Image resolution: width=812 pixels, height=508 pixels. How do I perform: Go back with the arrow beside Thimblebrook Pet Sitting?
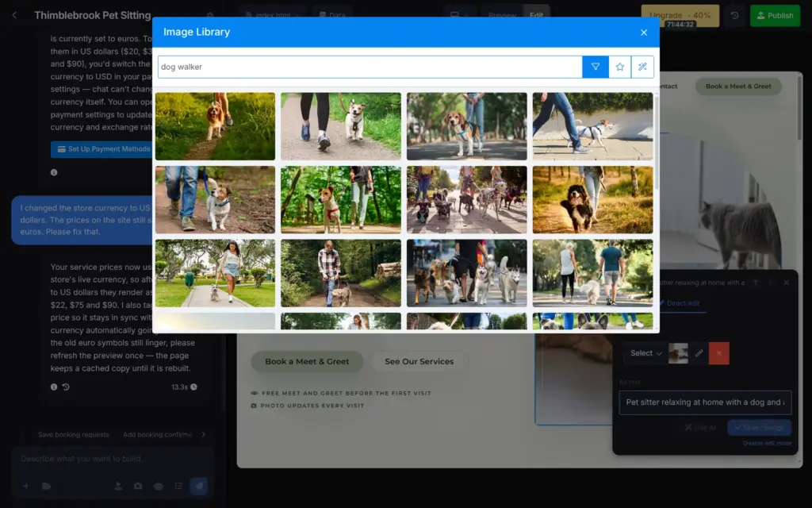(14, 16)
